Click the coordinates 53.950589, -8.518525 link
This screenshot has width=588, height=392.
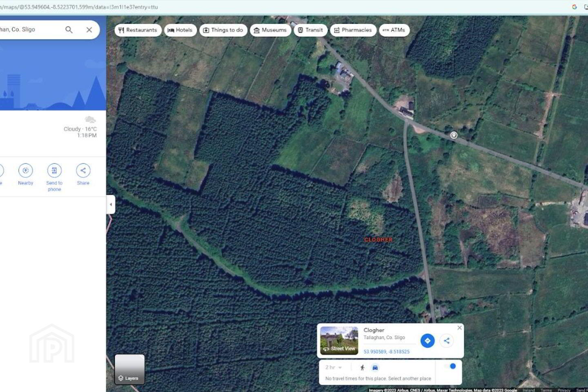coord(386,352)
